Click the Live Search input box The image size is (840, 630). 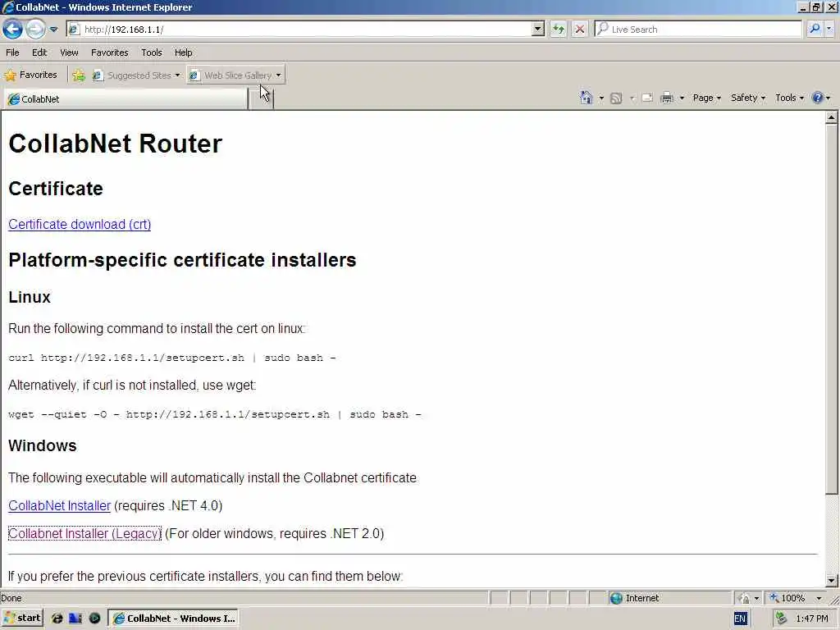[x=697, y=30]
